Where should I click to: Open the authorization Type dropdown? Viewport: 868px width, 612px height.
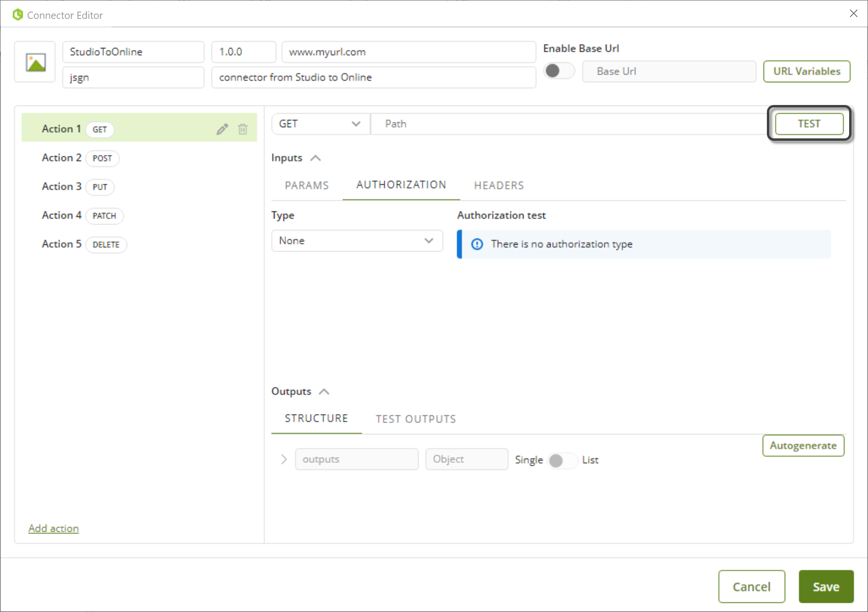coord(357,241)
